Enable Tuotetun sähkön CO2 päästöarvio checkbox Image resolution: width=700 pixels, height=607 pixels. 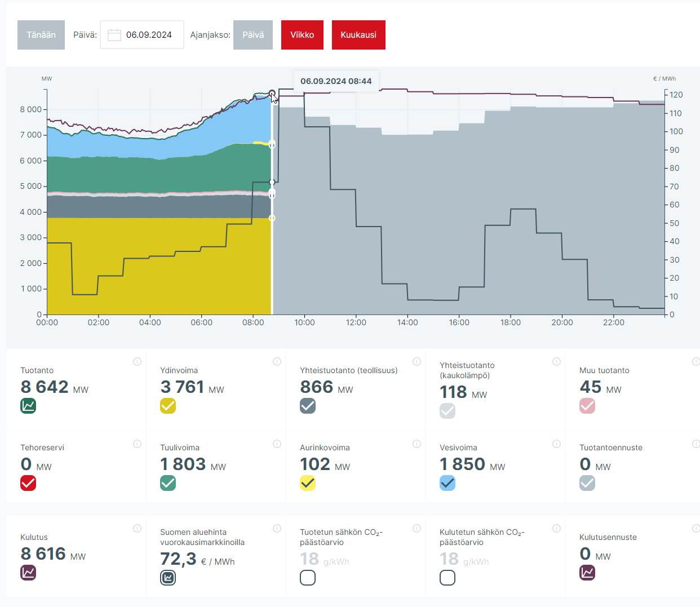(x=308, y=578)
